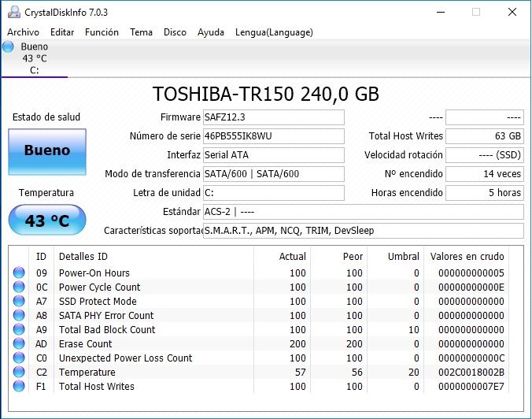Open the Lengua(Language) menu
Screen dimensions: 532x419
click(x=274, y=32)
